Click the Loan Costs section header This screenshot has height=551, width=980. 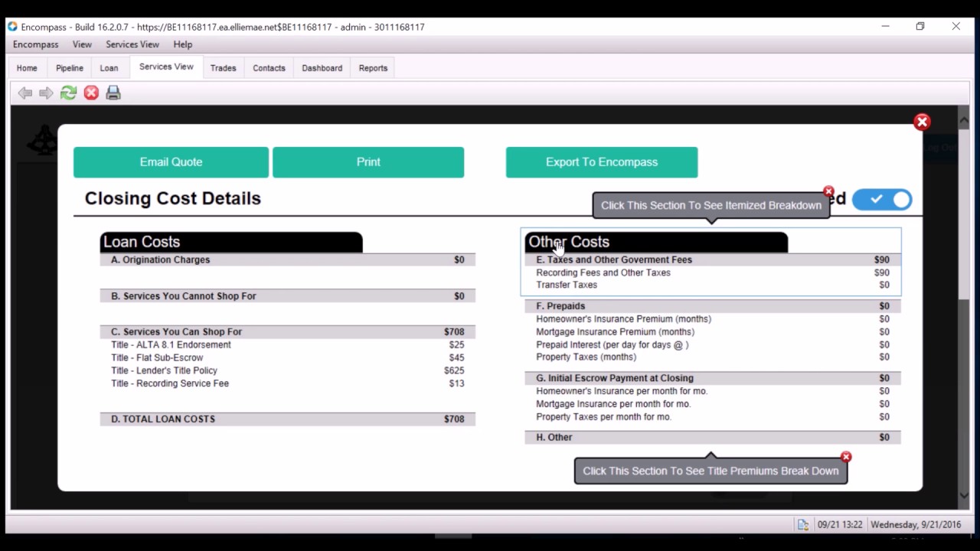point(231,242)
